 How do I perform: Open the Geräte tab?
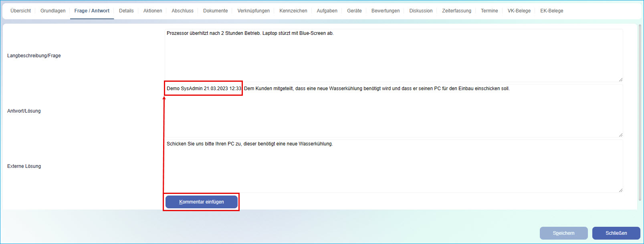[x=354, y=11]
